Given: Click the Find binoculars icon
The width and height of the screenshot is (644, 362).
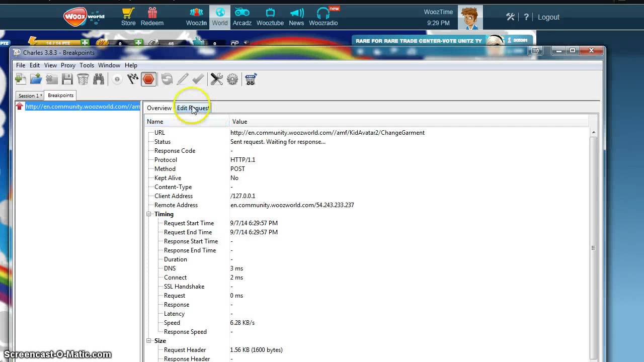Looking at the screenshot, I should (x=99, y=79).
